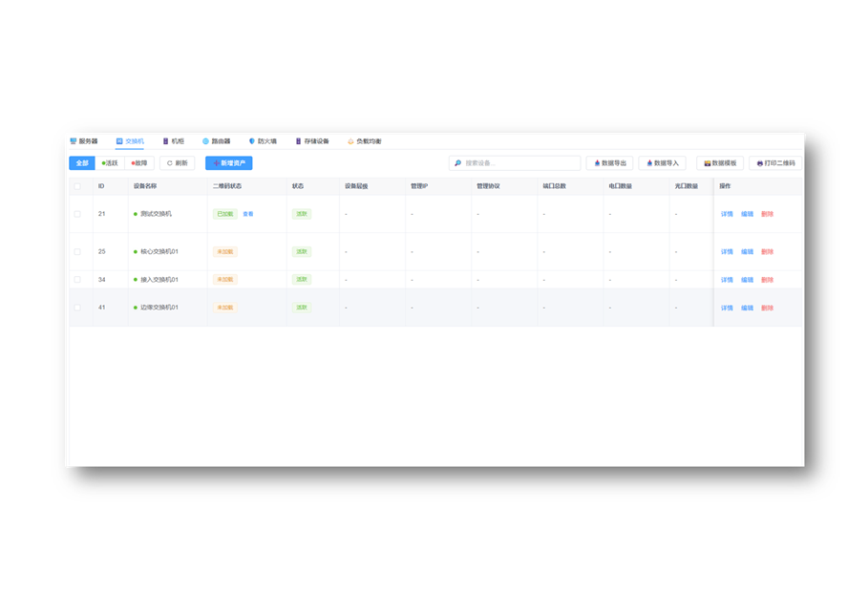Focus the 搜索设备 search field
The height and width of the screenshot is (596, 868).
[x=520, y=163]
